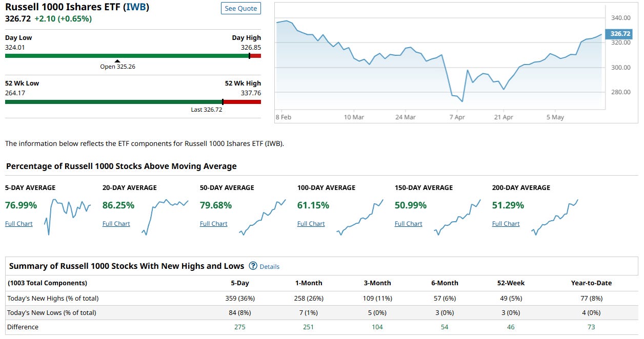Open Full Chart under 20-Day Average
The height and width of the screenshot is (339, 644).
point(116,224)
